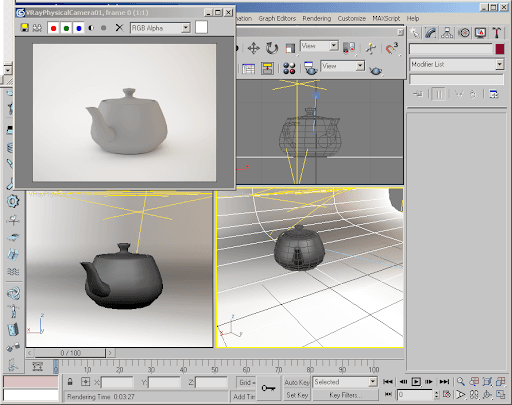Toggle the monochrome display circle
Image resolution: width=512 pixels, height=405 pixels.
[x=103, y=28]
